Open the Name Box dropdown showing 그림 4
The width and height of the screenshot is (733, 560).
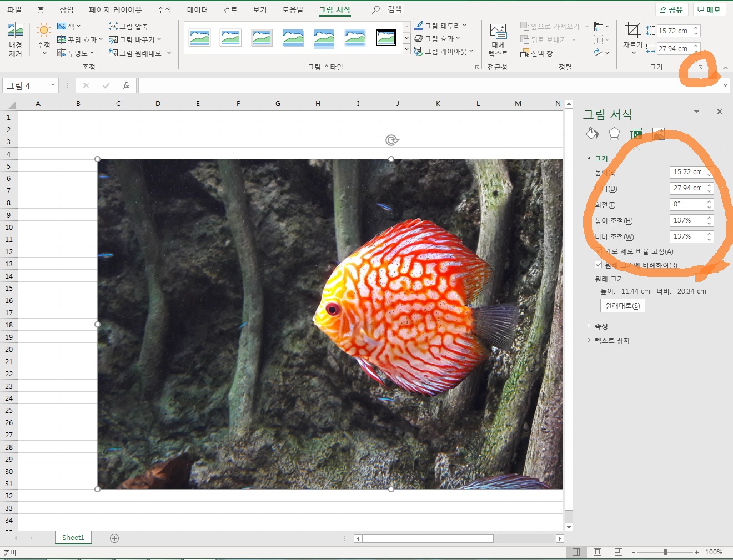click(x=53, y=85)
